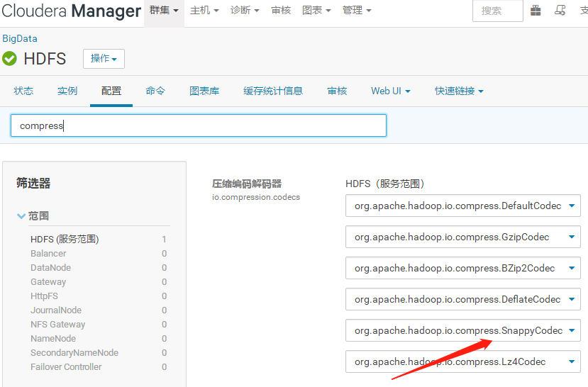Open the 群集 menu

[x=164, y=11]
